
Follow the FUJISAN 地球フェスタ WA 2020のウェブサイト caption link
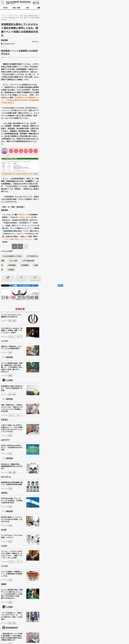coord(18,174)
